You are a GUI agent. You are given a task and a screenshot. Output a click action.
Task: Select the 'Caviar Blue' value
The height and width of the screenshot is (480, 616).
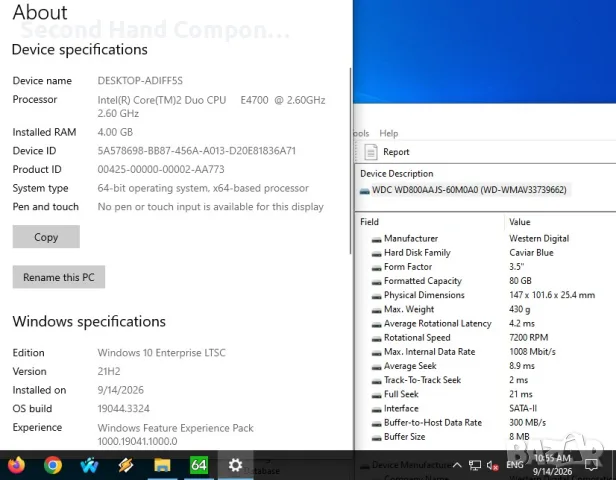click(x=531, y=253)
